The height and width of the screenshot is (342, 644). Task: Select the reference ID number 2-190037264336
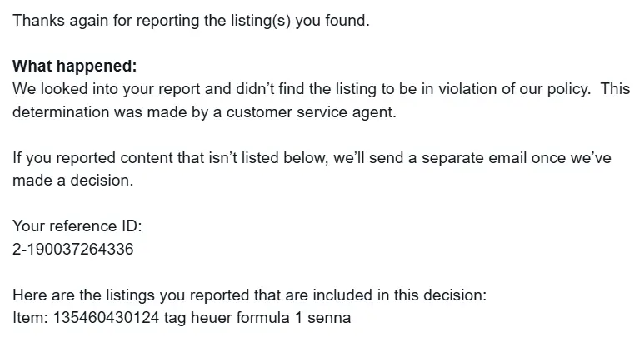73,249
